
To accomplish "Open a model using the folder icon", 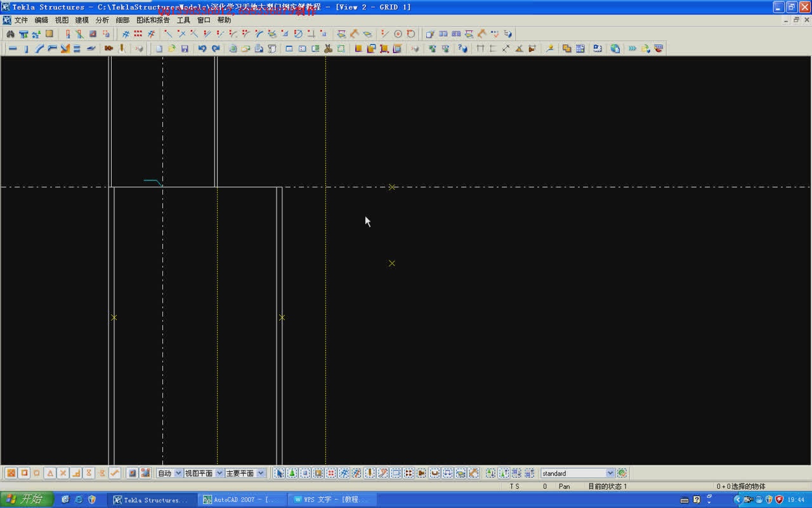I will pyautogui.click(x=172, y=48).
